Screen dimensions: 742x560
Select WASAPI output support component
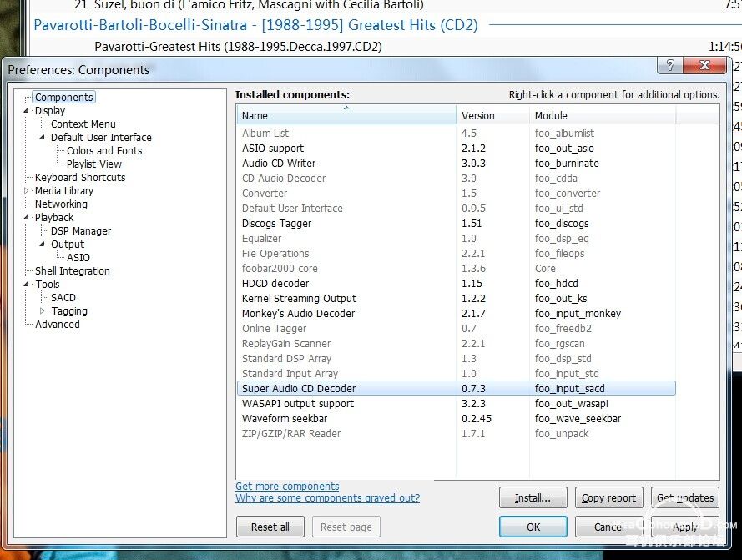point(457,404)
